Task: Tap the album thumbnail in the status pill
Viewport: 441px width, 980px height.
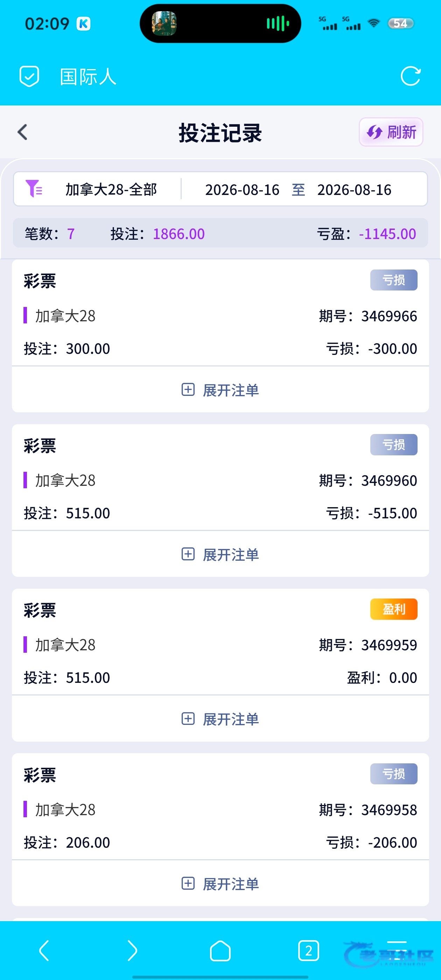Action: (164, 23)
